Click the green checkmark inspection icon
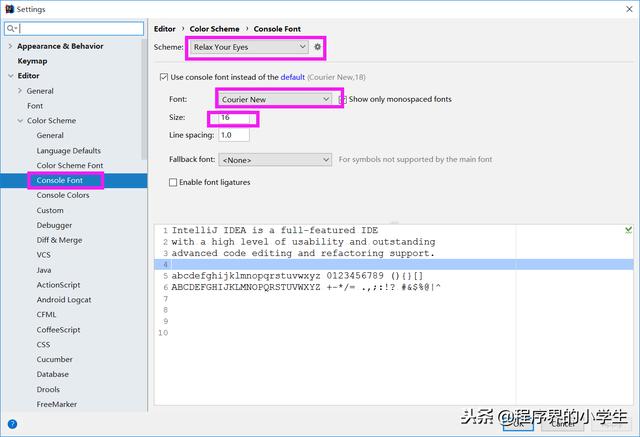 click(x=628, y=231)
